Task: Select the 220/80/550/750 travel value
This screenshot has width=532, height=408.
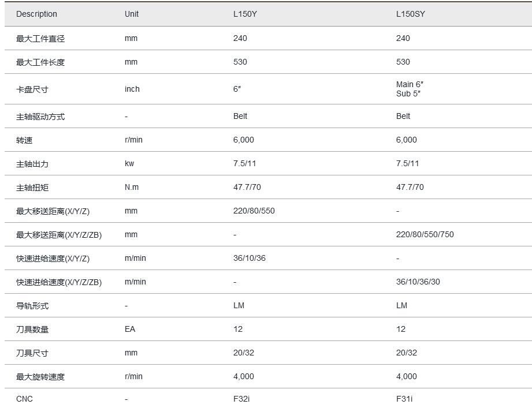Action: pos(425,234)
